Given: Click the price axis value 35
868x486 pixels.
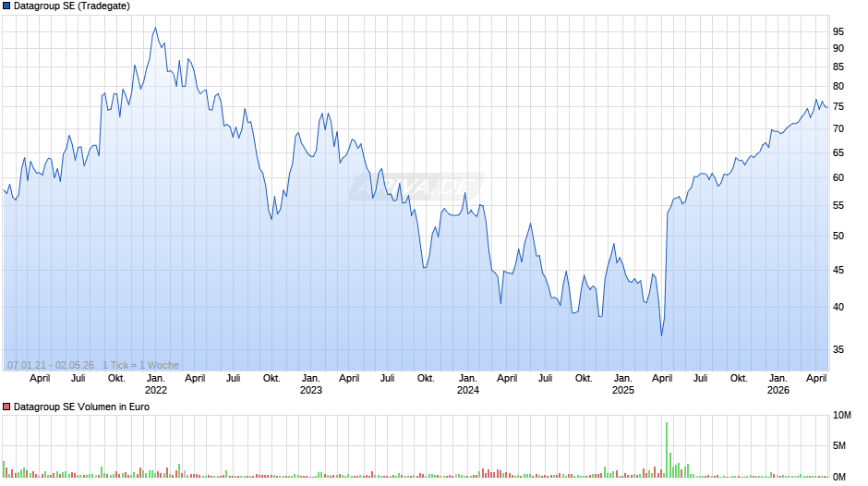Looking at the screenshot, I should 838,349.
